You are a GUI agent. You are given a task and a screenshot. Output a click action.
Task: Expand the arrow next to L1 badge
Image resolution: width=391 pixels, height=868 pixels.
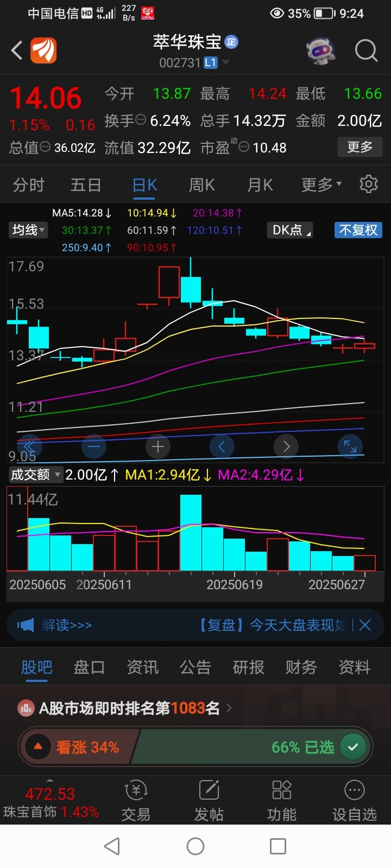tap(225, 63)
